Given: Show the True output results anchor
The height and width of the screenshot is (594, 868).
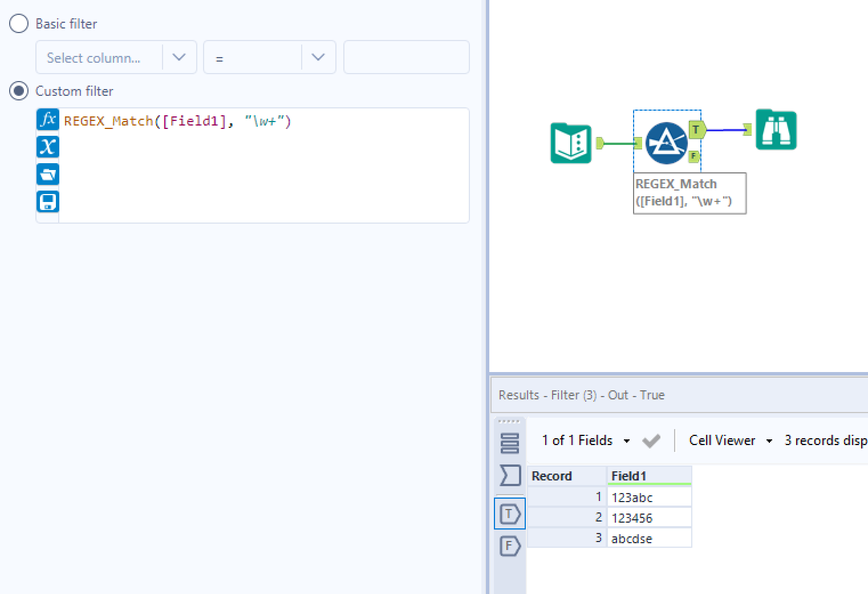Looking at the screenshot, I should [x=510, y=514].
